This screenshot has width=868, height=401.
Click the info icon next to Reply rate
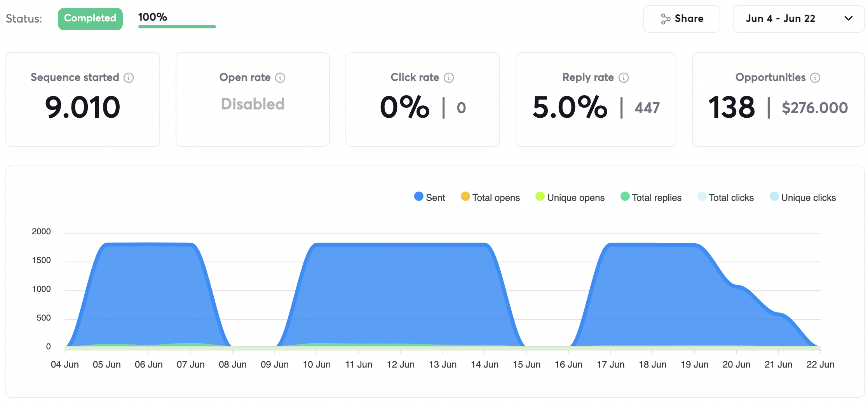tap(624, 78)
